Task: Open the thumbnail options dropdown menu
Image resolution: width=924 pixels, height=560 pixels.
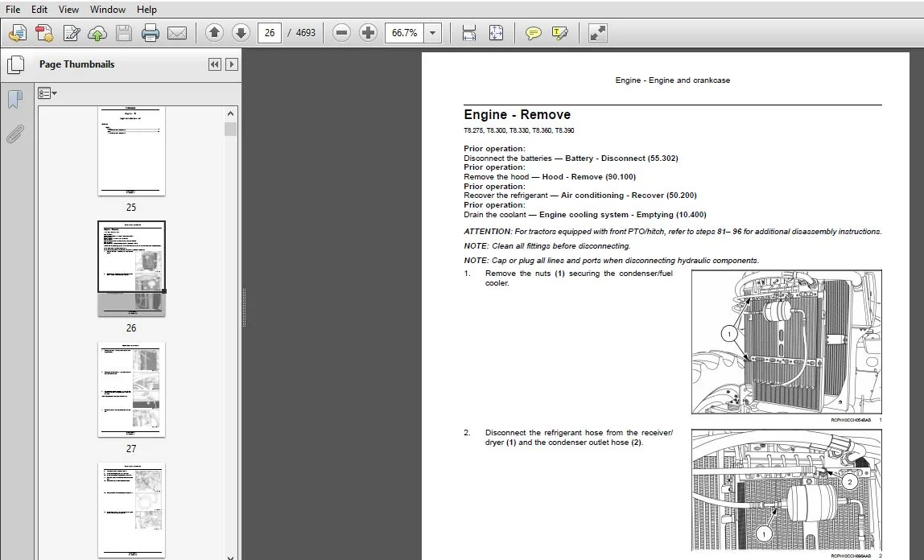Action: (x=47, y=93)
